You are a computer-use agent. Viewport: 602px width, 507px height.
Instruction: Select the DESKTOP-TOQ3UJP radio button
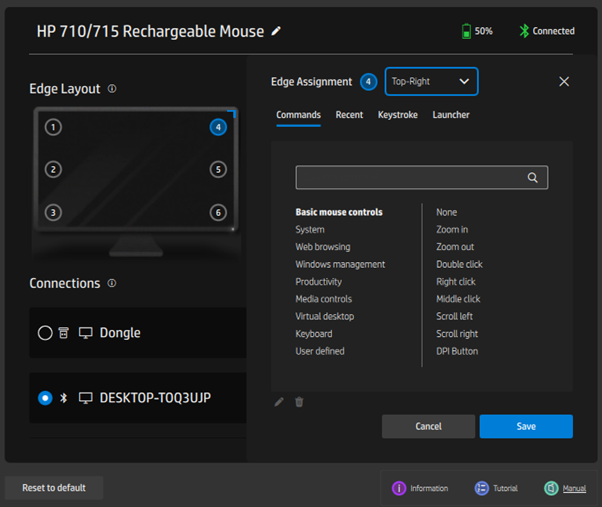click(x=45, y=398)
